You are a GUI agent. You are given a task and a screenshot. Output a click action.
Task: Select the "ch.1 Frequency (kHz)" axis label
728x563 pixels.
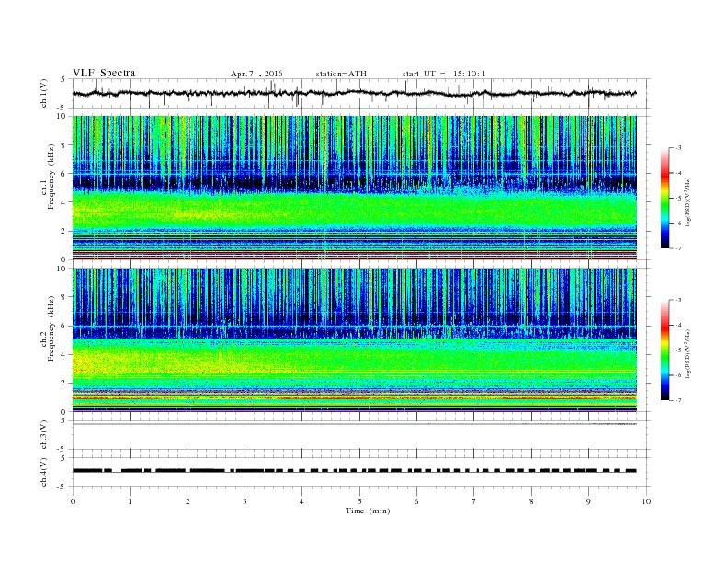coord(48,177)
